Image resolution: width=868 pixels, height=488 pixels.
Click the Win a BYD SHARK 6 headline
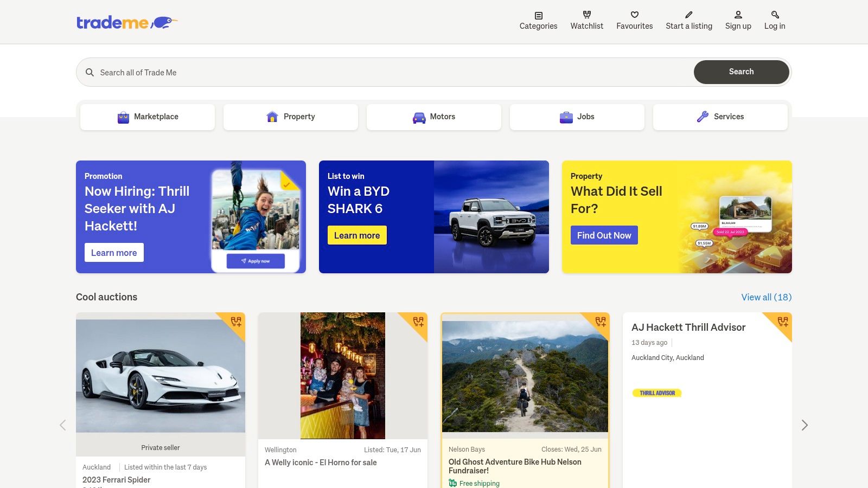359,200
